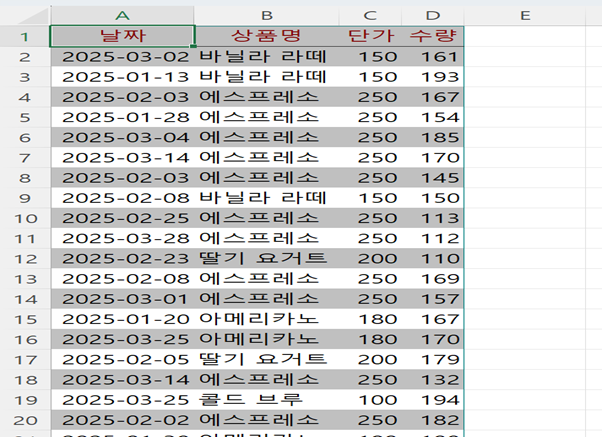The width and height of the screenshot is (602, 437).
Task: Click the 상품명 header cell
Action: point(267,36)
